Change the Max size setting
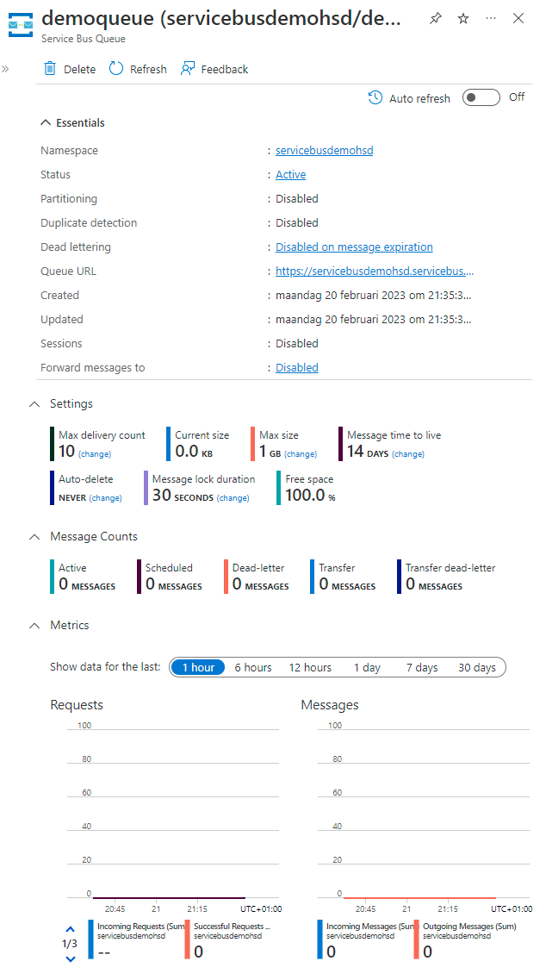Screen dimensions: 546x980 click(301, 454)
